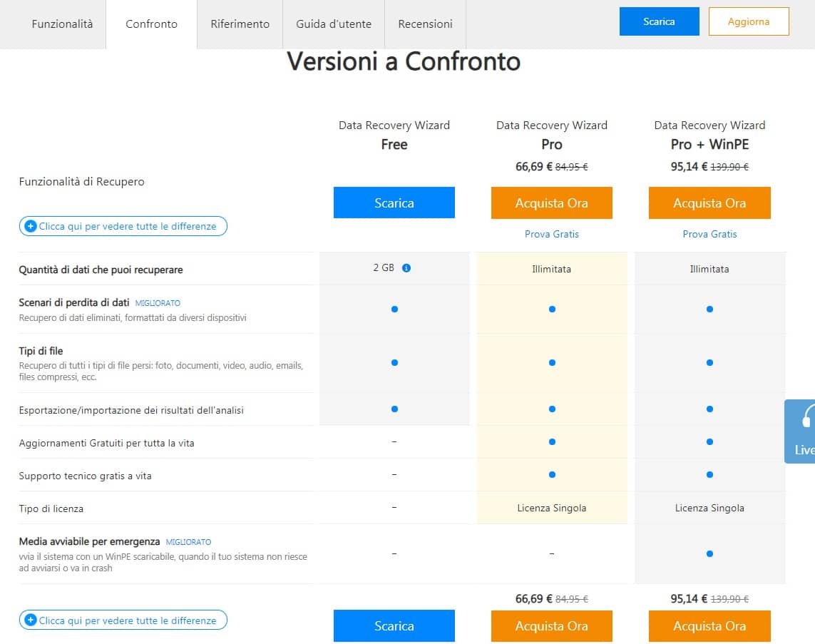
Task: Expand bottom 'Clicca qui per vedere tutte le differenze'
Action: click(x=123, y=620)
